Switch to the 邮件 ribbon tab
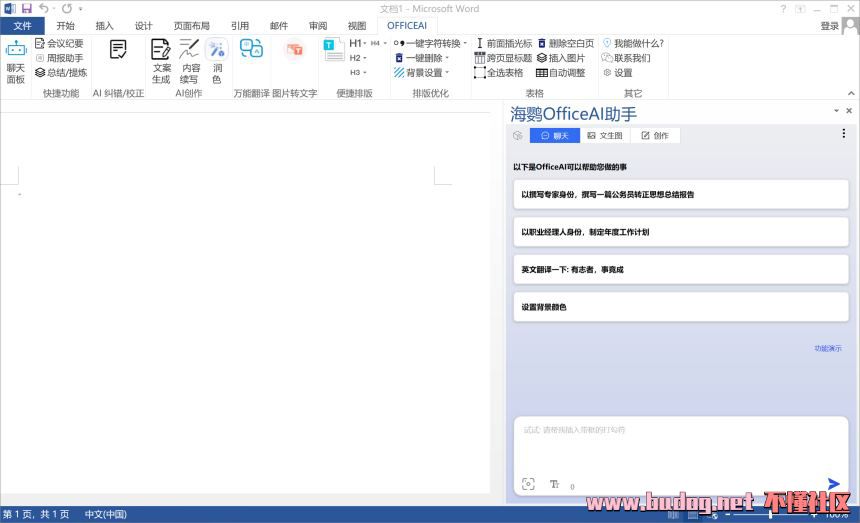860x523 pixels. (279, 26)
